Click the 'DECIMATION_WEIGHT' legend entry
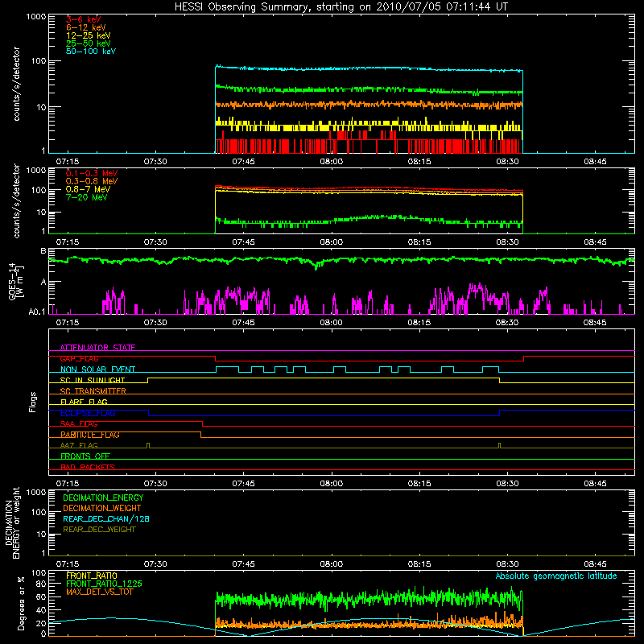The width and height of the screenshot is (644, 644). point(102,508)
